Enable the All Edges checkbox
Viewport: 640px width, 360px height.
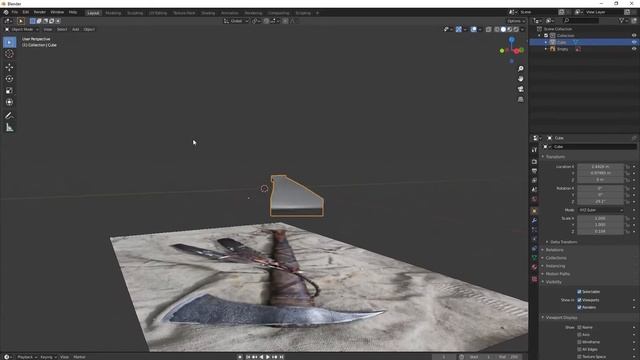[579, 349]
